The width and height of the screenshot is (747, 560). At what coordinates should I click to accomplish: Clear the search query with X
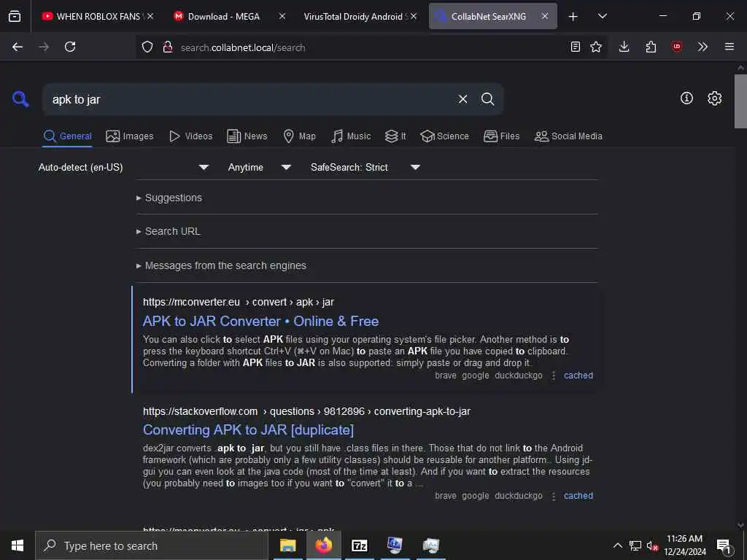coord(462,99)
